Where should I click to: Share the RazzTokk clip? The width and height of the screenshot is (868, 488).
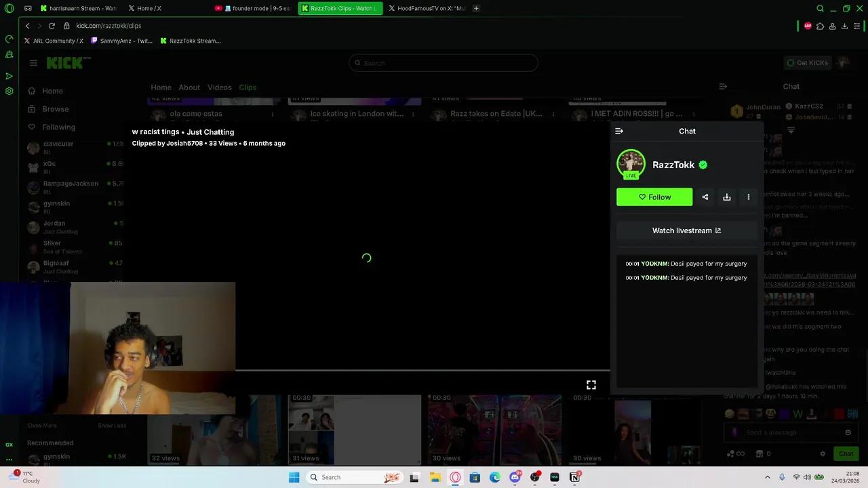[705, 197]
